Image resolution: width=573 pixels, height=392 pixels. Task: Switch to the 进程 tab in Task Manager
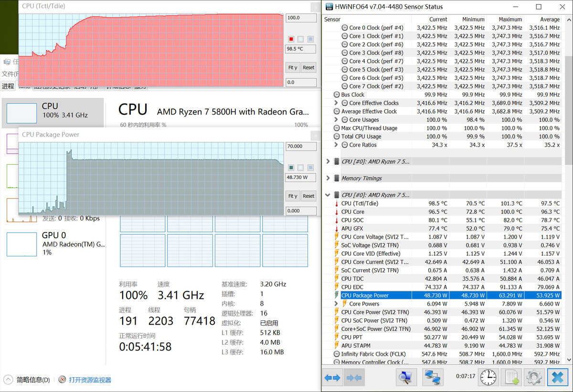pos(8,86)
